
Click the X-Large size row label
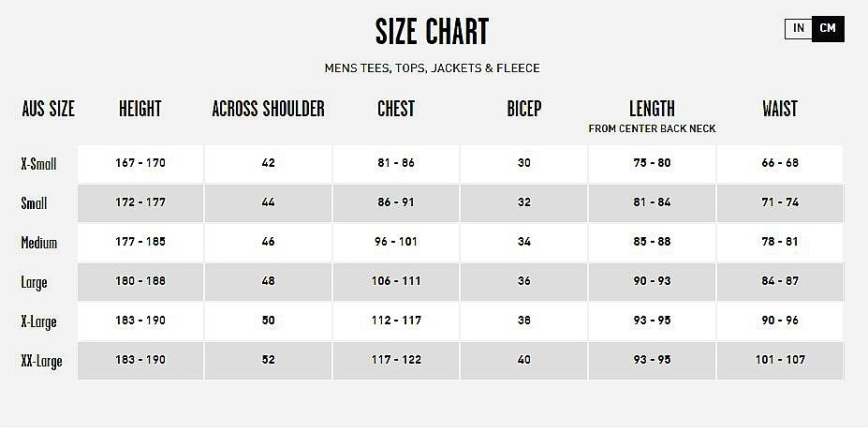pos(39,321)
